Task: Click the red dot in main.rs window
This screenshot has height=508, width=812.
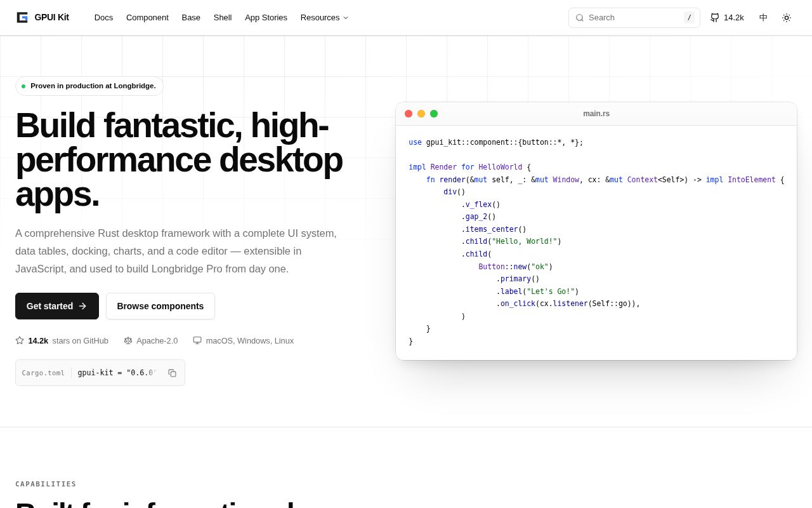Action: (409, 114)
